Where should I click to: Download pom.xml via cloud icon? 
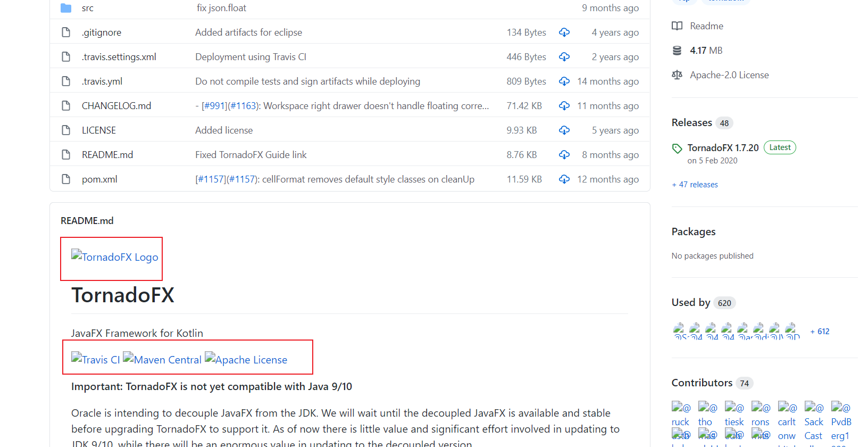click(564, 179)
